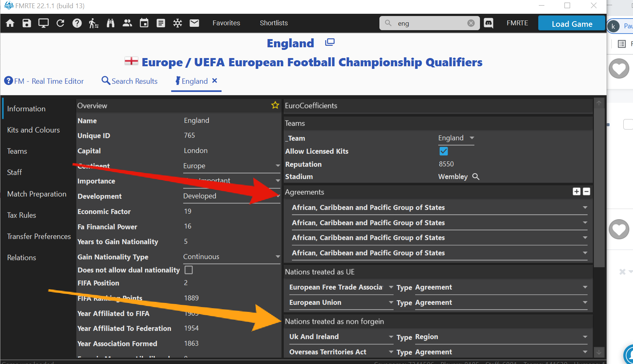Edit FIFA Position value 2
This screenshot has width=633, height=364.
186,283
